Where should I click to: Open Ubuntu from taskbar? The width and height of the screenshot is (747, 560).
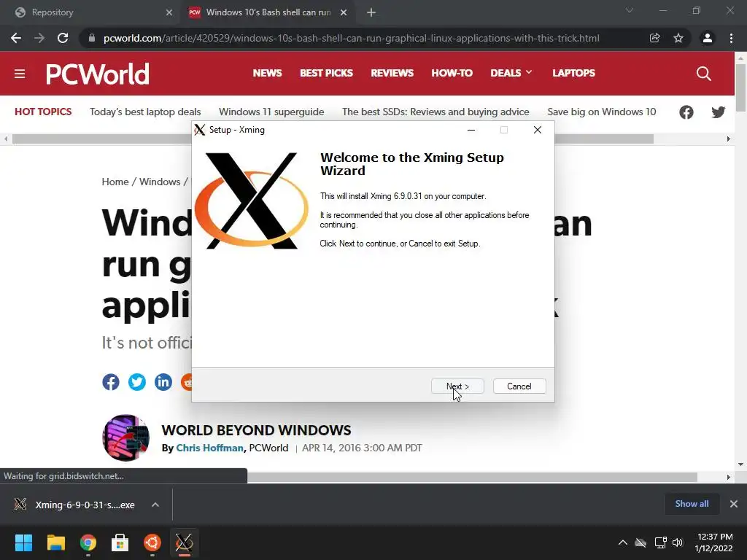(152, 542)
